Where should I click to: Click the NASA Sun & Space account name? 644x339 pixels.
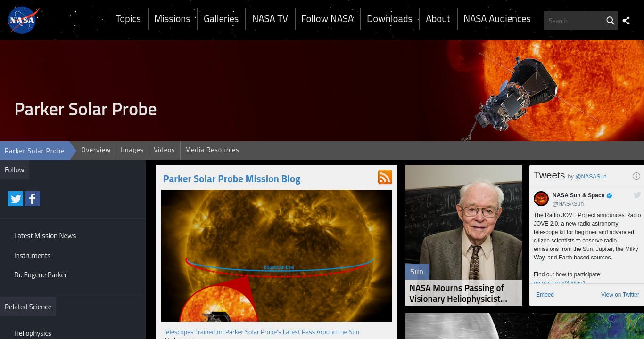[x=578, y=195]
